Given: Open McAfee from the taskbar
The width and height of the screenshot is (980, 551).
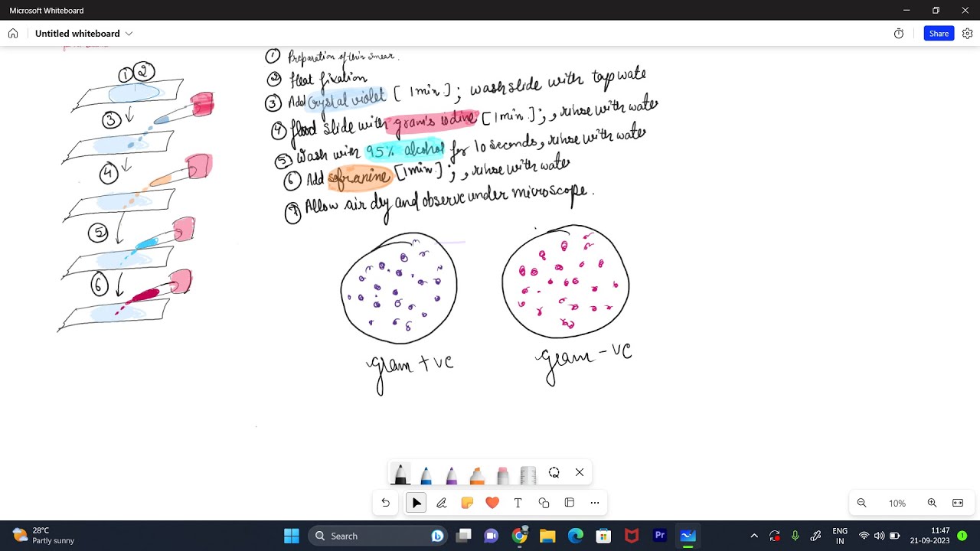Looking at the screenshot, I should pos(632,536).
